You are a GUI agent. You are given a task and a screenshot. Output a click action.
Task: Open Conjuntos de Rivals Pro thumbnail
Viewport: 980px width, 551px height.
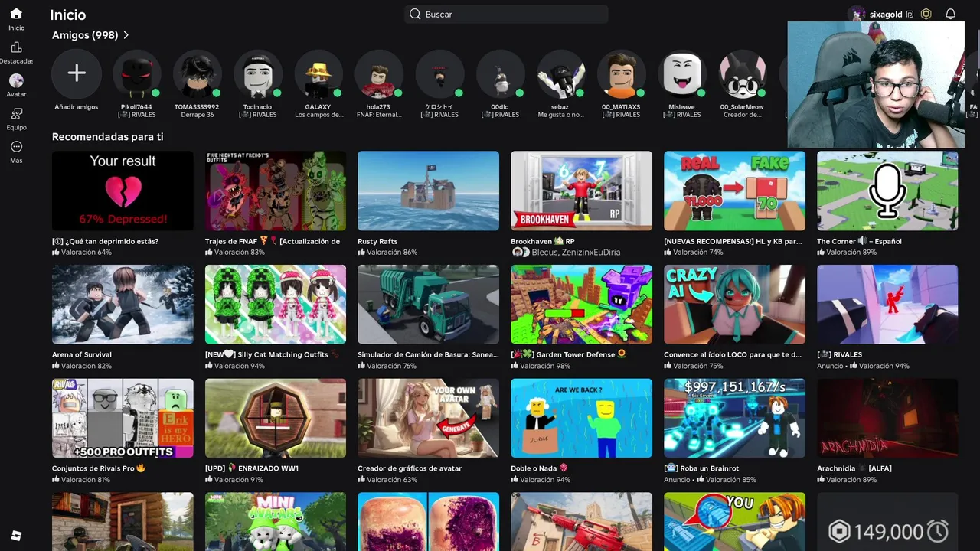122,418
